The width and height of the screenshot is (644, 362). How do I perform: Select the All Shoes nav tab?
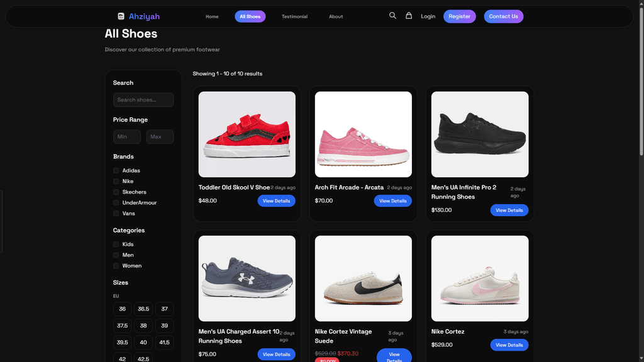coord(250,16)
